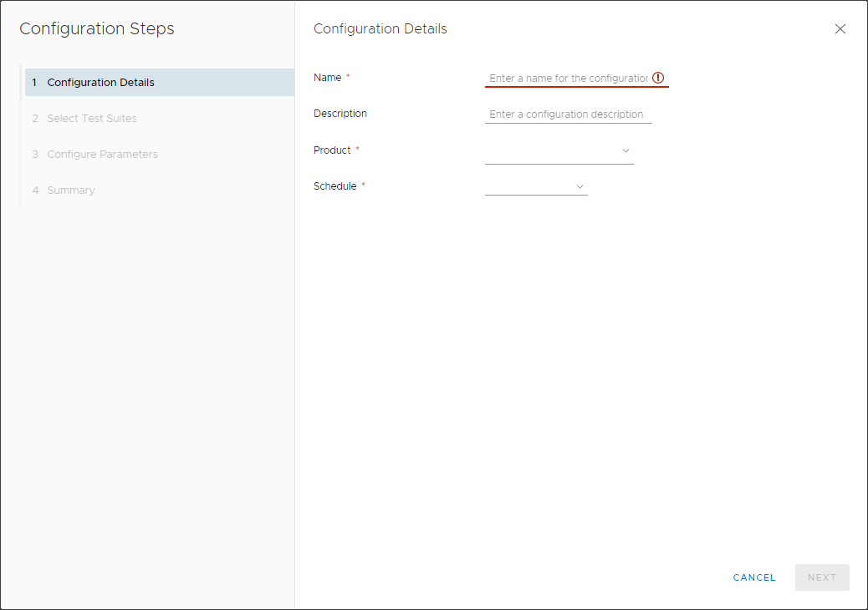Click the red error icon in Name field

point(658,78)
